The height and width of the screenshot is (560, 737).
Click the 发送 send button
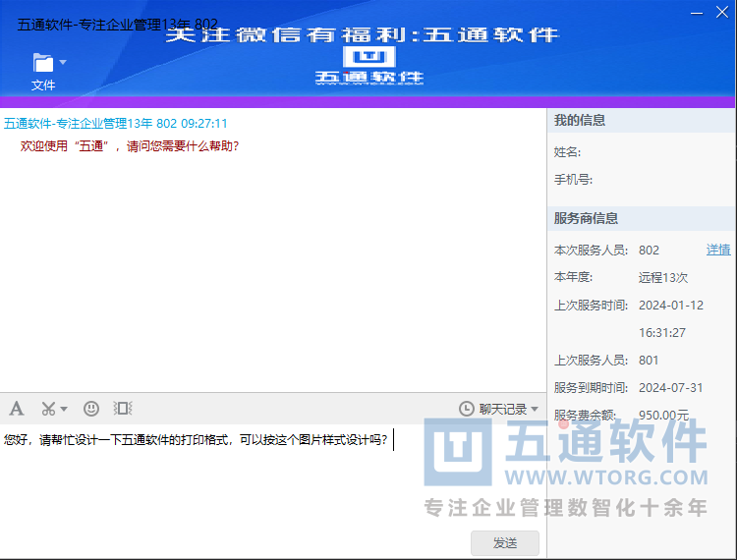(505, 543)
